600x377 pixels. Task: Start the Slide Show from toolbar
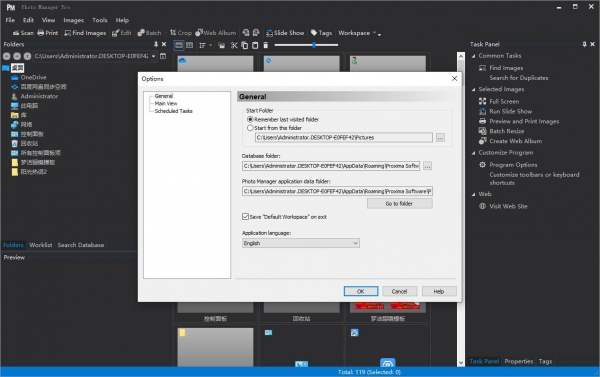[285, 33]
